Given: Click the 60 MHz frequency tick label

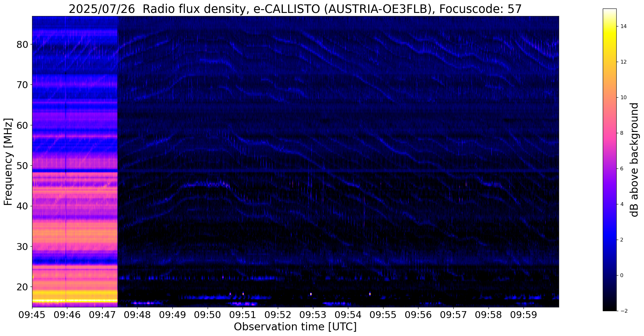Looking at the screenshot, I should pyautogui.click(x=22, y=125).
